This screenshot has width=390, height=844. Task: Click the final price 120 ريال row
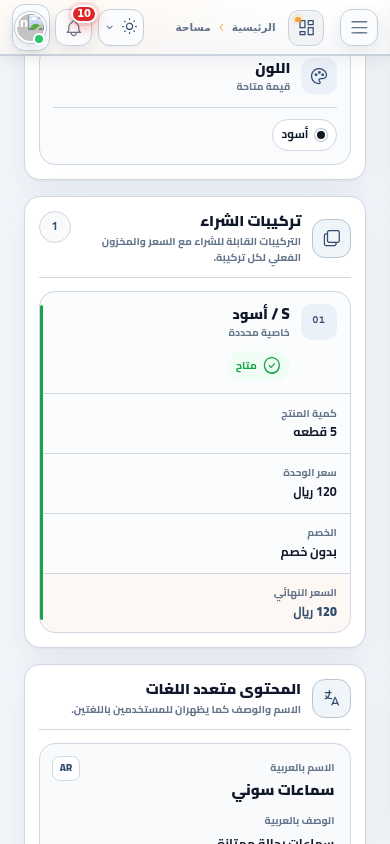pyautogui.click(x=196, y=603)
